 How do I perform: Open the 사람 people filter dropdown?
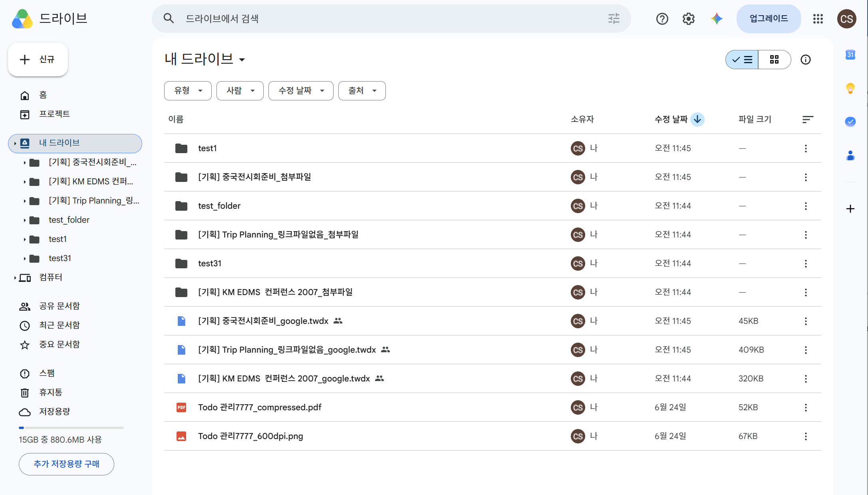[x=240, y=91]
